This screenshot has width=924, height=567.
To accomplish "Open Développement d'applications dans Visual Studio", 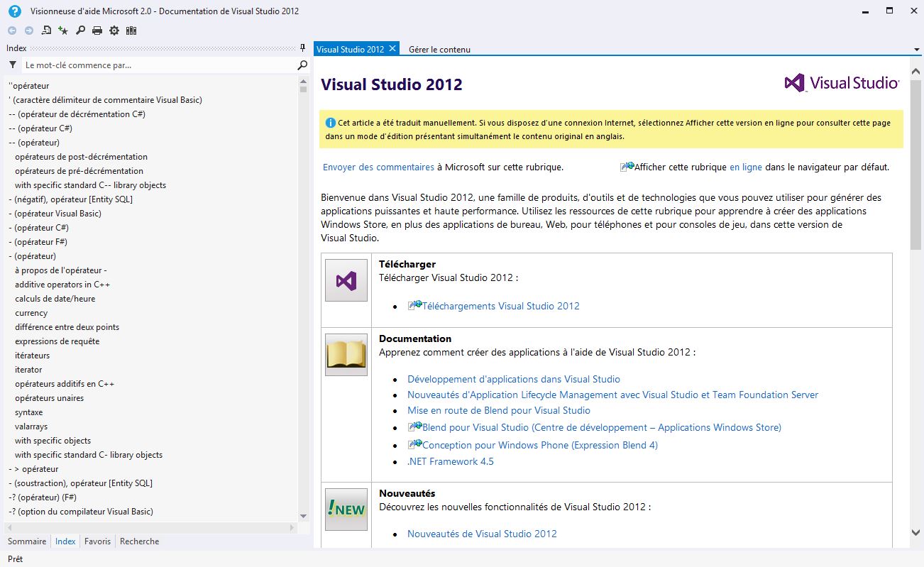I will click(x=514, y=379).
